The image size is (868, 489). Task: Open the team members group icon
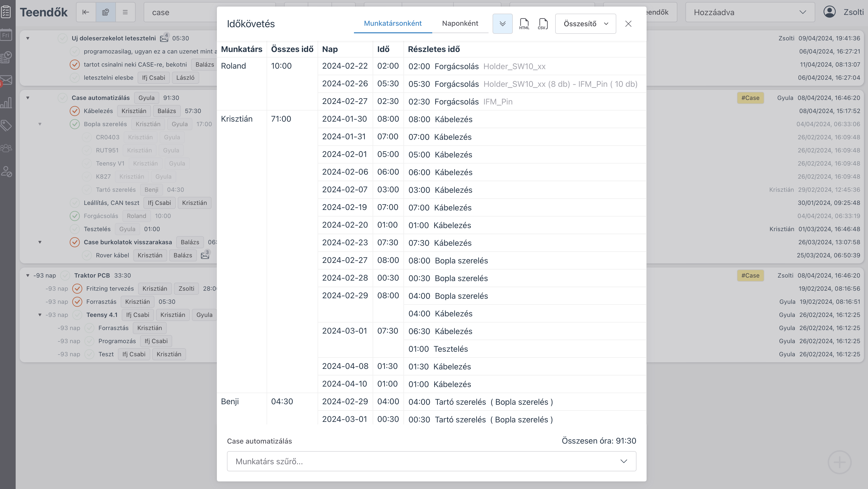coord(6,148)
